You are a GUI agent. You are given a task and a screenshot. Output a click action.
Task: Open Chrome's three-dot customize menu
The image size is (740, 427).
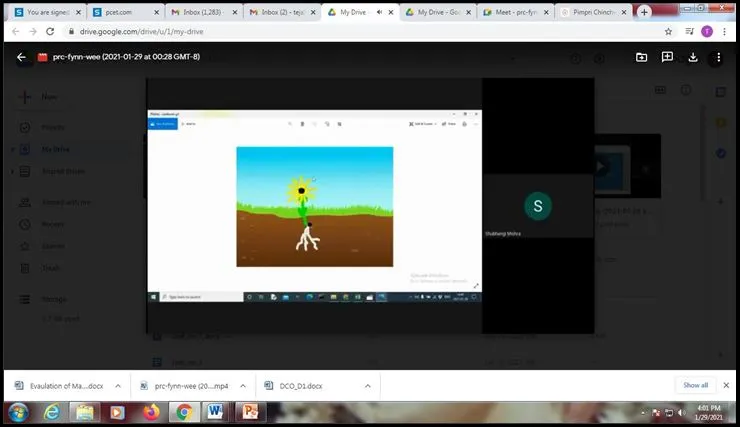[x=724, y=32]
